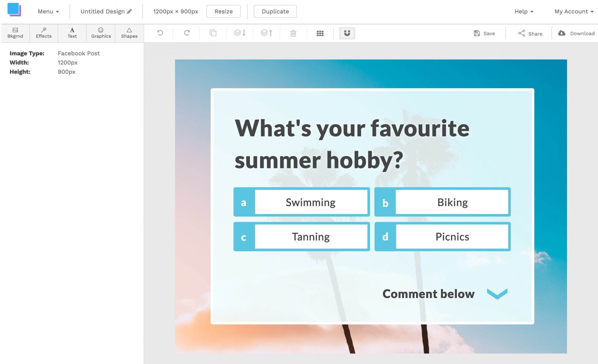This screenshot has width=598, height=364.
Task: Click the letter 'a' option label
Action: pos(244,203)
